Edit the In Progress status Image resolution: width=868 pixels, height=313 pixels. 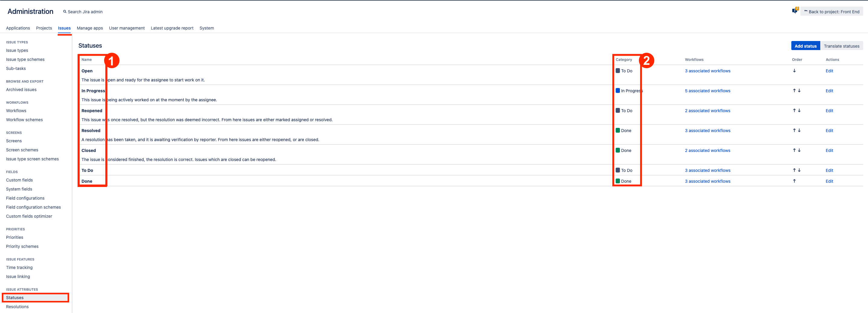pyautogui.click(x=829, y=90)
